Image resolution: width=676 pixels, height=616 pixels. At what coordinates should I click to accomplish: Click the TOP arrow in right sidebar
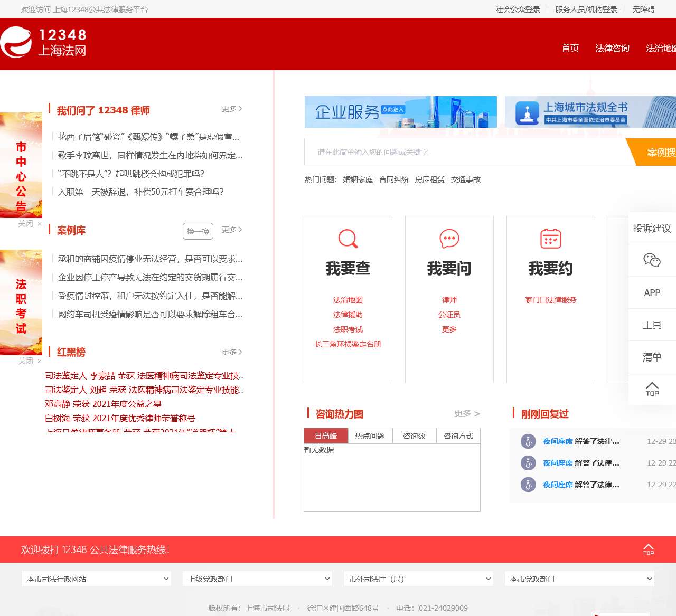coord(652,389)
